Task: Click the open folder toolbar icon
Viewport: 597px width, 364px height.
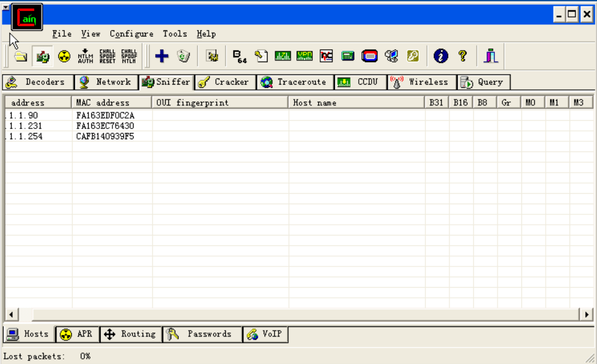Action: coord(21,56)
